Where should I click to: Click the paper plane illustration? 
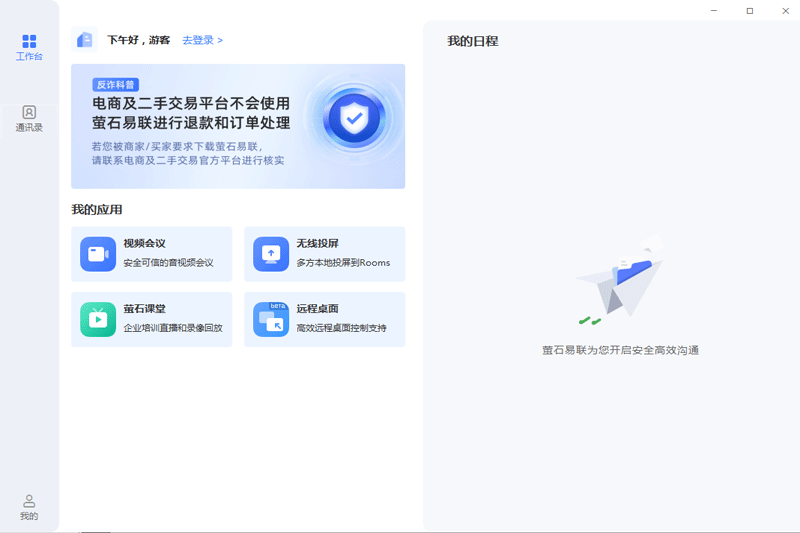point(620,280)
